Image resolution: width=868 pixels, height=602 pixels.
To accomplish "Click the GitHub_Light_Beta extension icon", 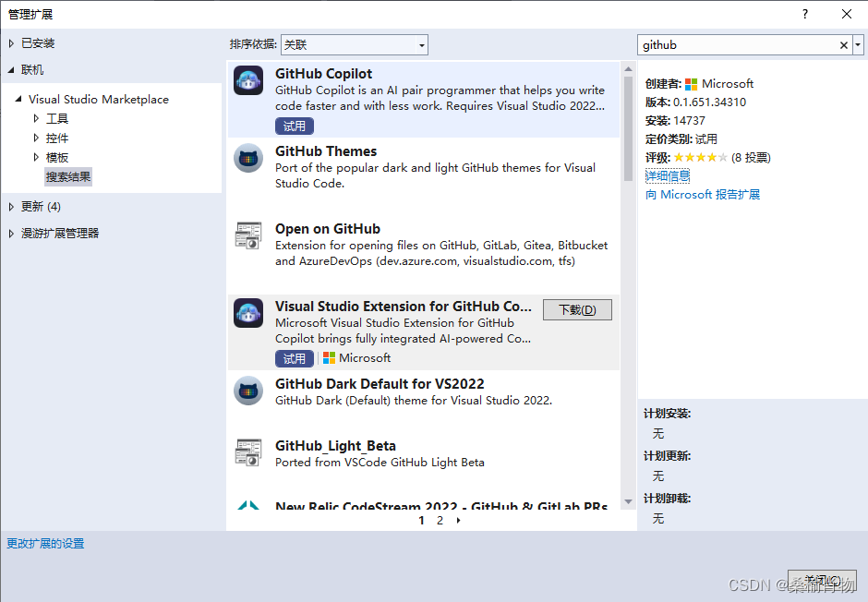I will pyautogui.click(x=248, y=452).
